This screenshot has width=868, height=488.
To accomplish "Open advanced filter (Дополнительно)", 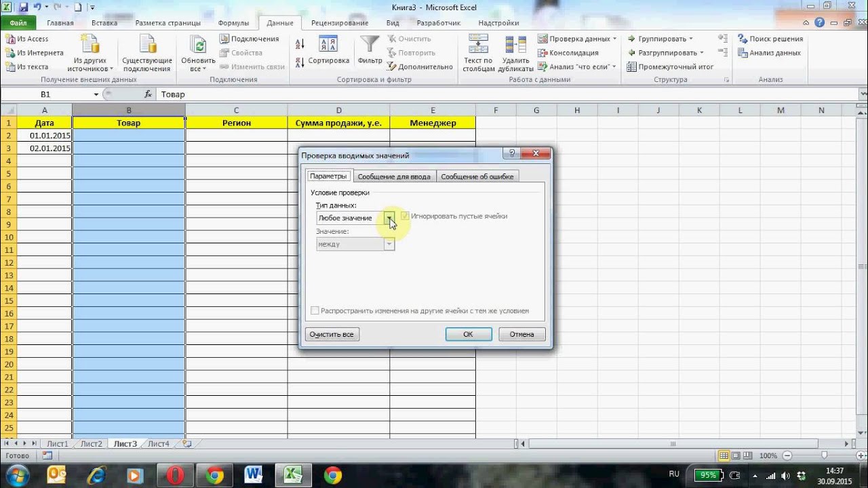I will pos(420,66).
